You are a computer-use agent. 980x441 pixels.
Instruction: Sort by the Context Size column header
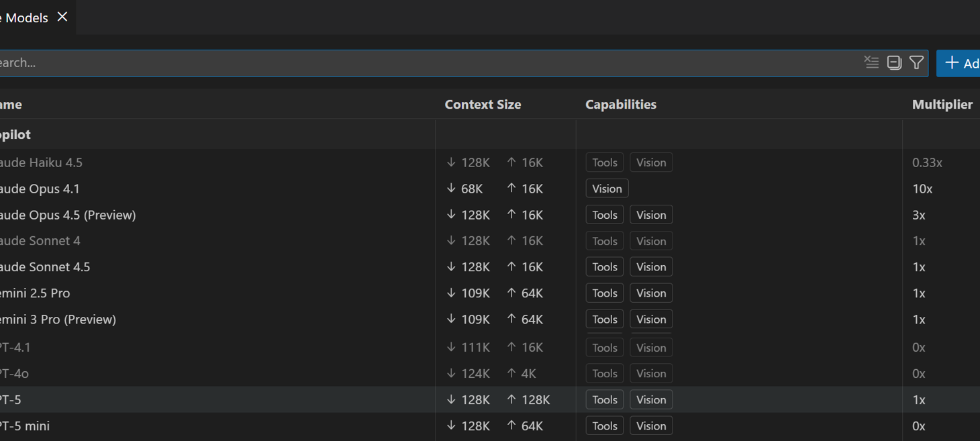[x=483, y=104]
